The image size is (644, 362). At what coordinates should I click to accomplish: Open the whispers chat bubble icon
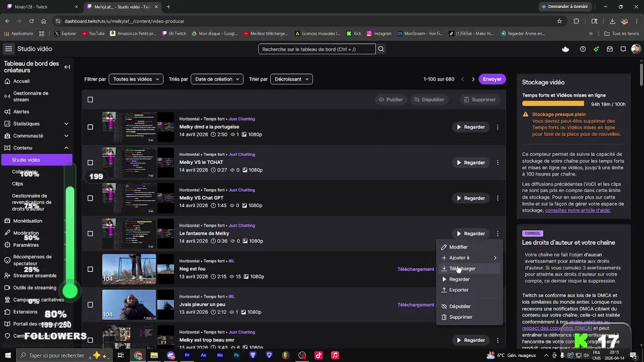623,49
